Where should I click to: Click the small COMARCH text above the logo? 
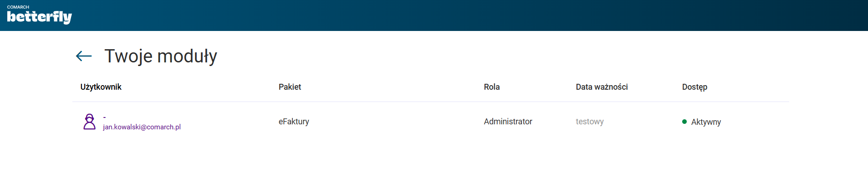point(18,7)
